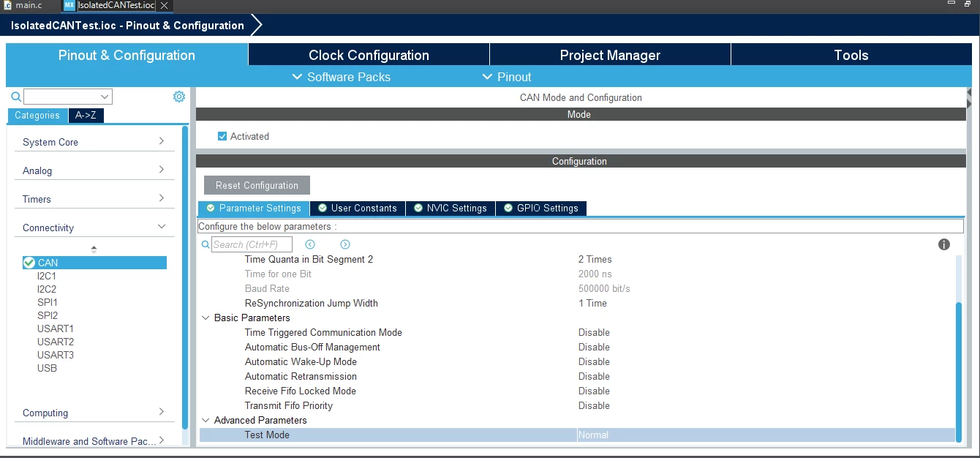The width and height of the screenshot is (980, 458).
Task: Open the parameter info icon
Action: [x=944, y=244]
